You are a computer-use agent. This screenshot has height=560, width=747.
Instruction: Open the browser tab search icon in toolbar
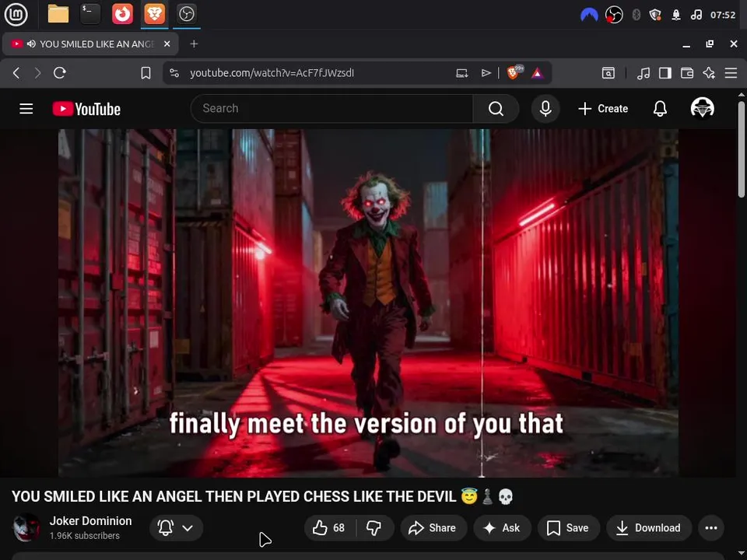(608, 73)
